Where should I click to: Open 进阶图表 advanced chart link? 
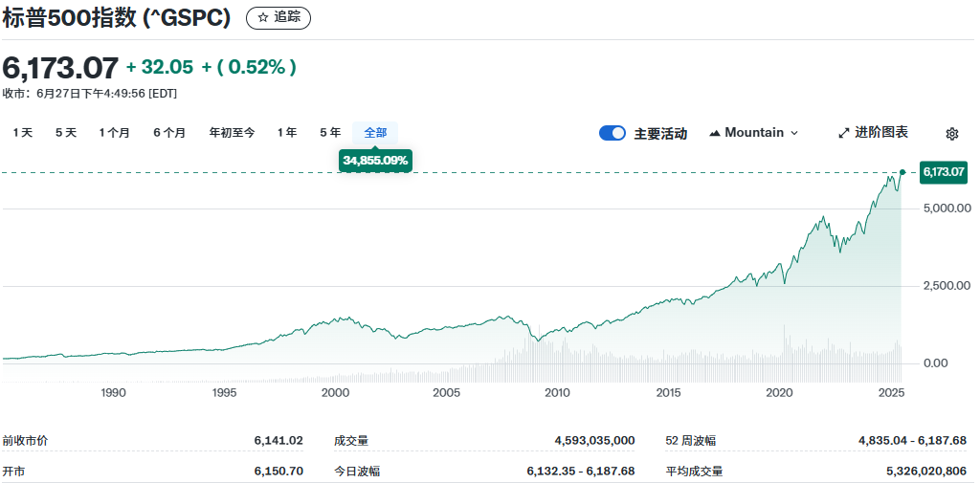point(873,132)
